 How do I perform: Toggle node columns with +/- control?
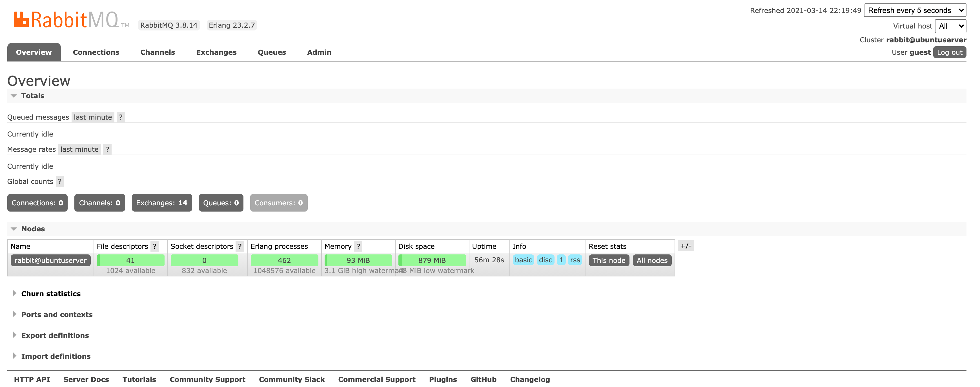click(x=686, y=246)
